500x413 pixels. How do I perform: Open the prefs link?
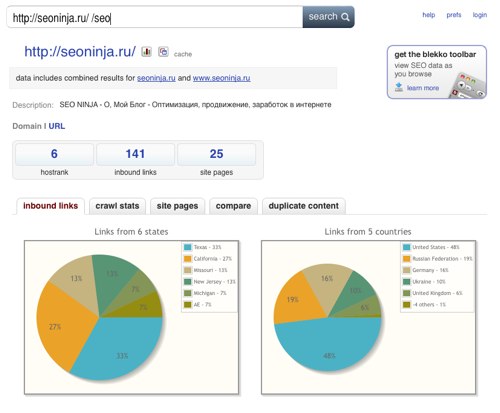(454, 15)
